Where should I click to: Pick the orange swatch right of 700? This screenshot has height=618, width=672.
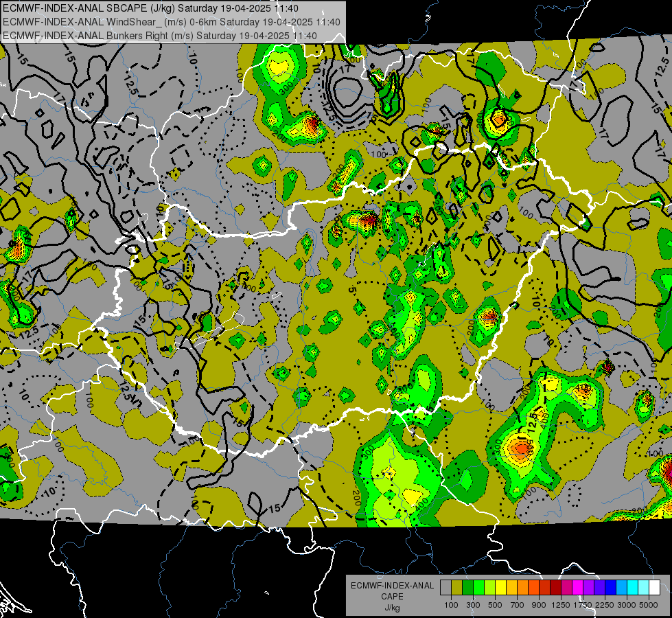tap(523, 587)
